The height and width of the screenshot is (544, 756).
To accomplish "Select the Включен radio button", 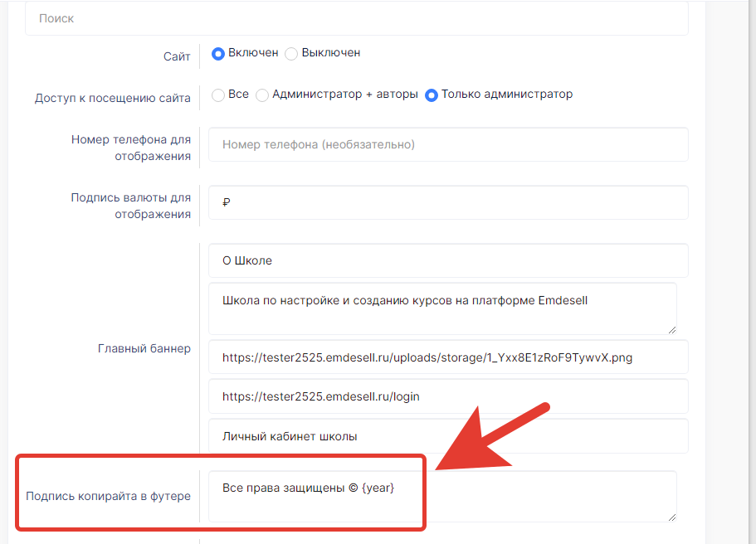I will 218,53.
